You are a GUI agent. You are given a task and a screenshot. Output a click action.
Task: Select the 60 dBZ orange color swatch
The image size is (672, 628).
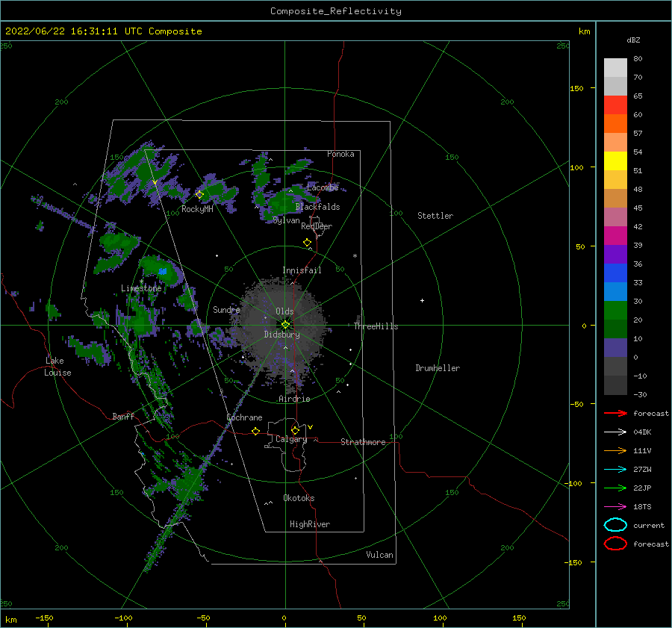[x=615, y=124]
